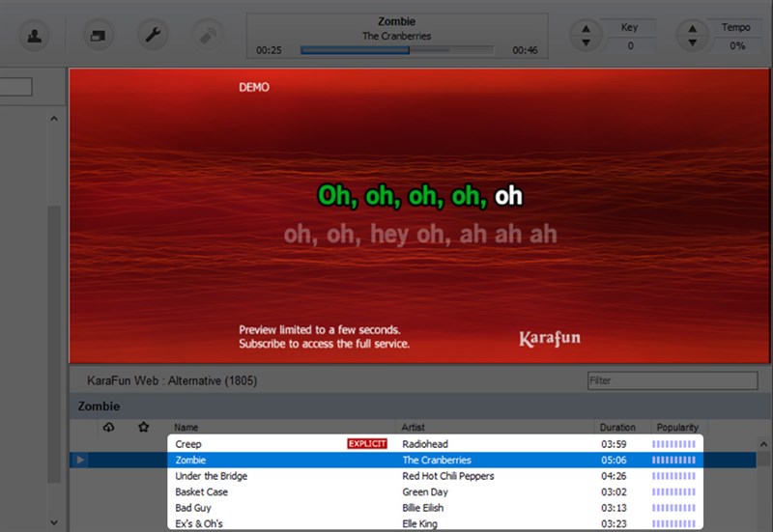Viewport: 773px width, 532px height.
Task: Click the favorites star column icon
Action: point(143,427)
